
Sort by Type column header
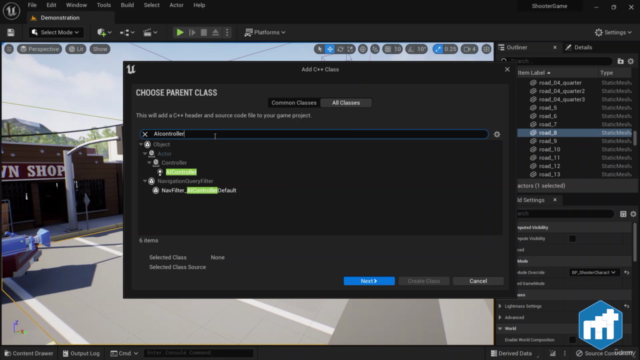pos(607,73)
